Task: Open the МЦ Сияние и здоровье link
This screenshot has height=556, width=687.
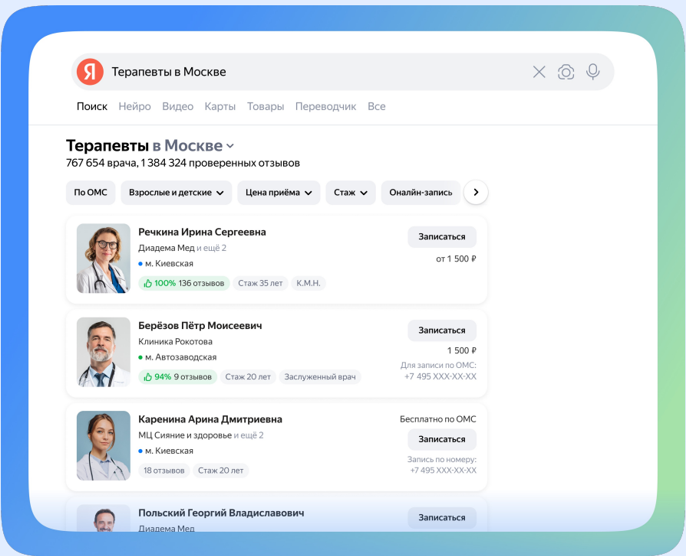Action: click(185, 435)
